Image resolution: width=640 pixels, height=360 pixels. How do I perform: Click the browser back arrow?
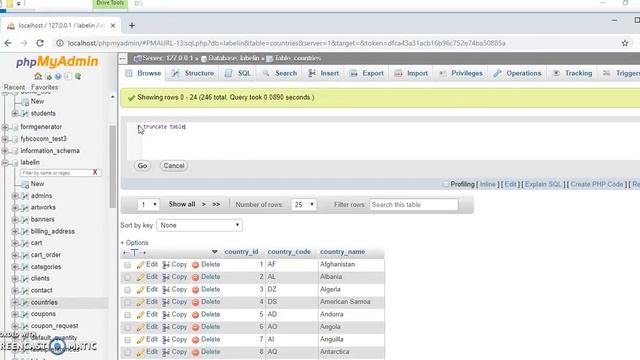(8, 43)
